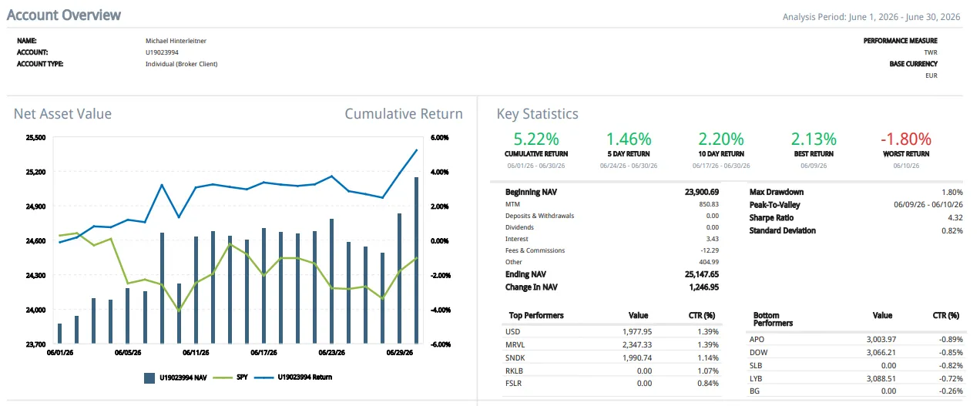Click MRVL value 2,347.33

pos(637,344)
